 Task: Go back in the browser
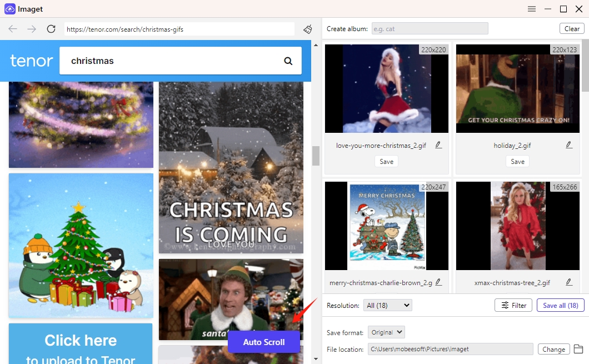click(13, 29)
